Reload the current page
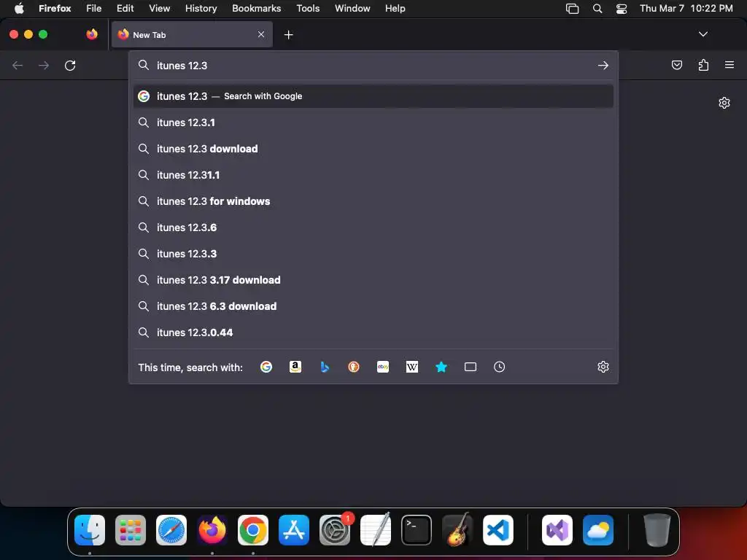This screenshot has width=747, height=560. click(x=70, y=65)
